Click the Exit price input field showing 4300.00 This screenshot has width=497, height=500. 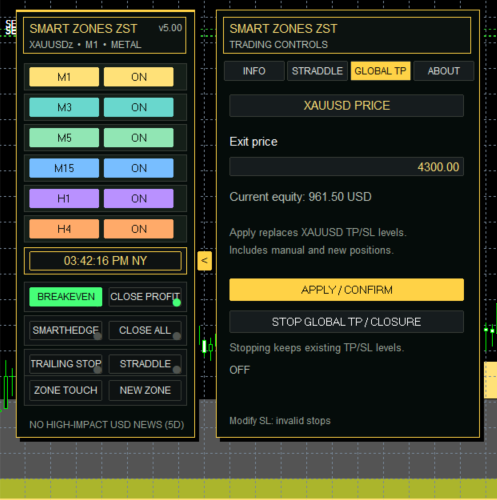(346, 167)
